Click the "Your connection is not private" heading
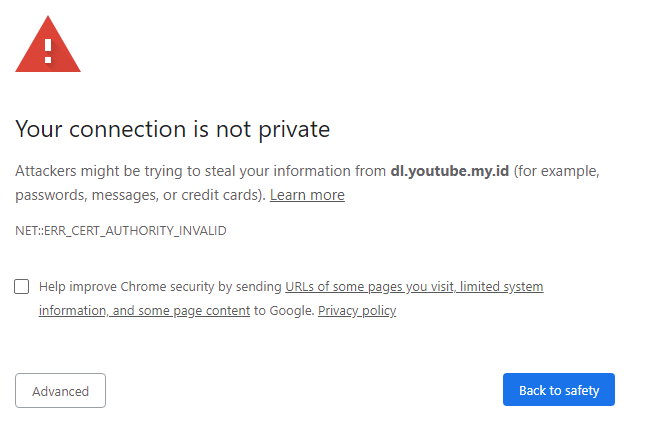Viewport: 658px width, 446px height. coord(172,129)
